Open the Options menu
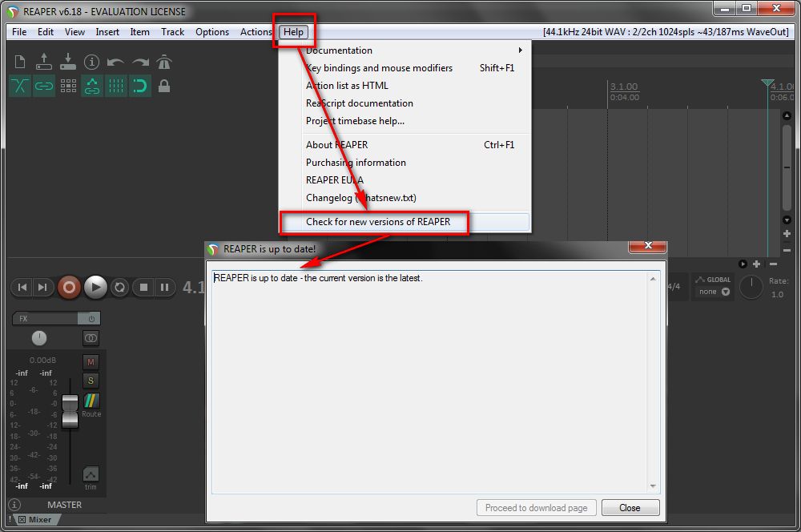The height and width of the screenshot is (532, 801). click(x=212, y=32)
